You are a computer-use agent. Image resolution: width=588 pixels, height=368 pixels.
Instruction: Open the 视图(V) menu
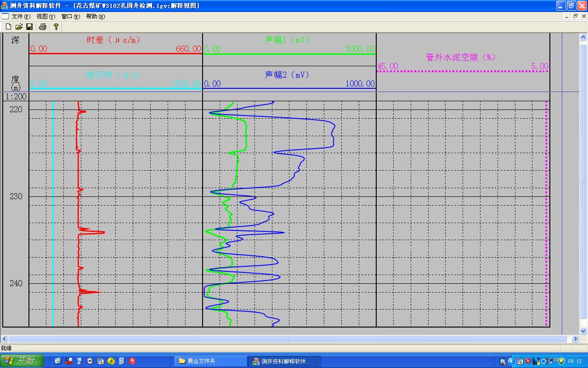(x=46, y=16)
